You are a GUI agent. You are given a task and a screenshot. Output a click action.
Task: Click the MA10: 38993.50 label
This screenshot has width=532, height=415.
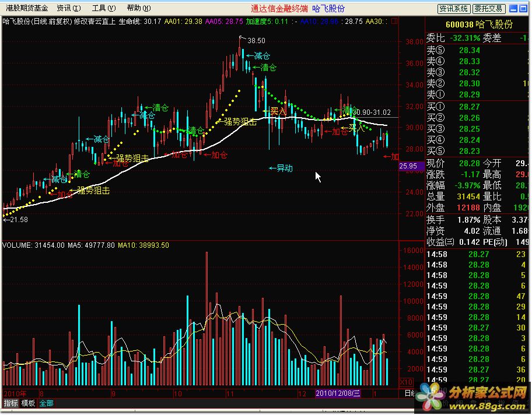[143, 245]
